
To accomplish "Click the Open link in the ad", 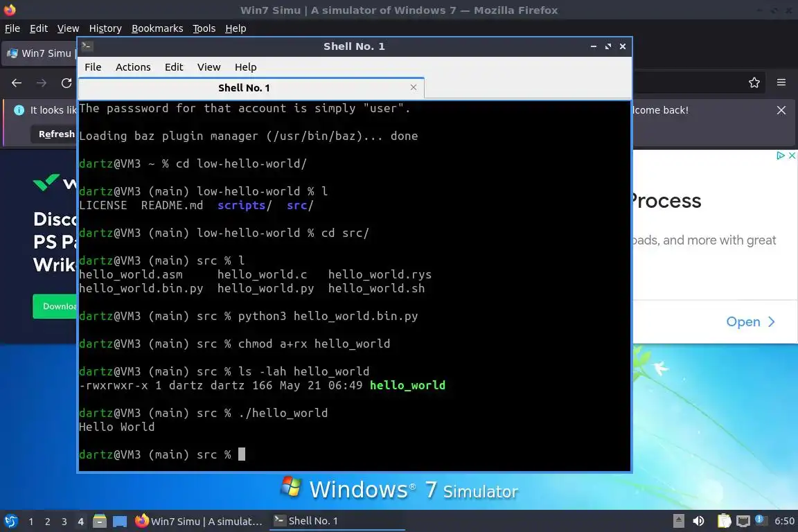I will [x=750, y=321].
